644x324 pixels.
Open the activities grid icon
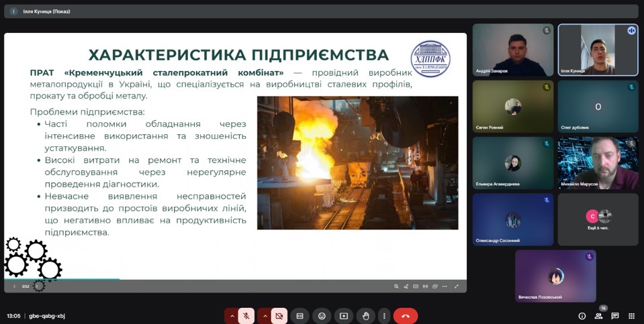pyautogui.click(x=632, y=316)
